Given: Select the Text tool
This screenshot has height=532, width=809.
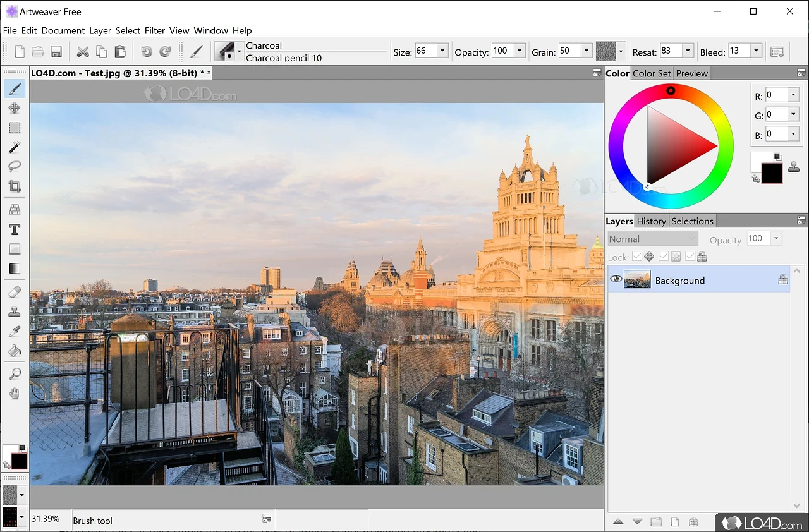Looking at the screenshot, I should (15, 229).
